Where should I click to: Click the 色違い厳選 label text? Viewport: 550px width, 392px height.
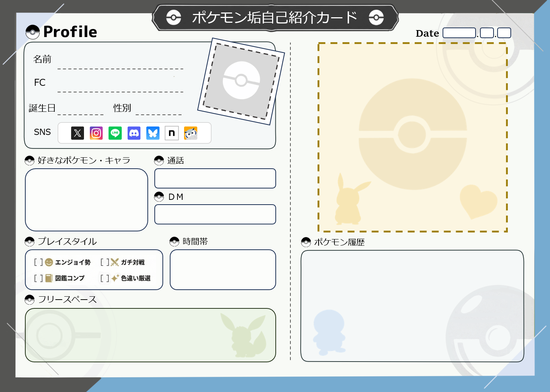click(136, 278)
